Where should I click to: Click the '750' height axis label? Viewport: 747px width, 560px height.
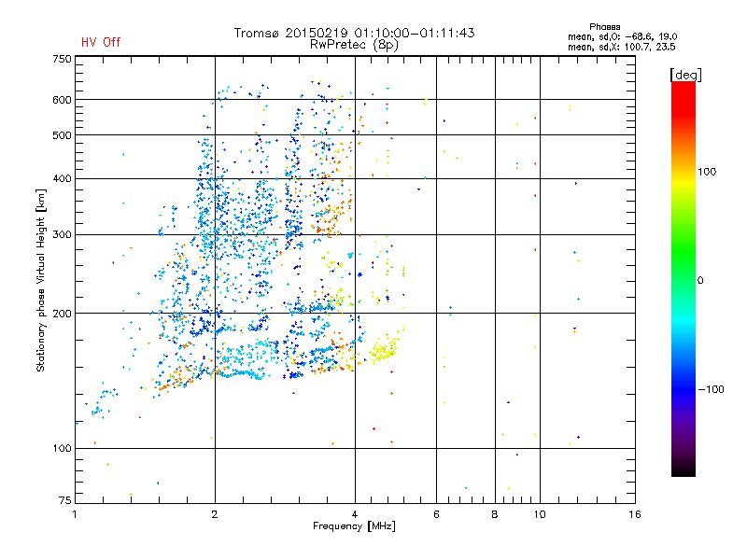coord(62,59)
